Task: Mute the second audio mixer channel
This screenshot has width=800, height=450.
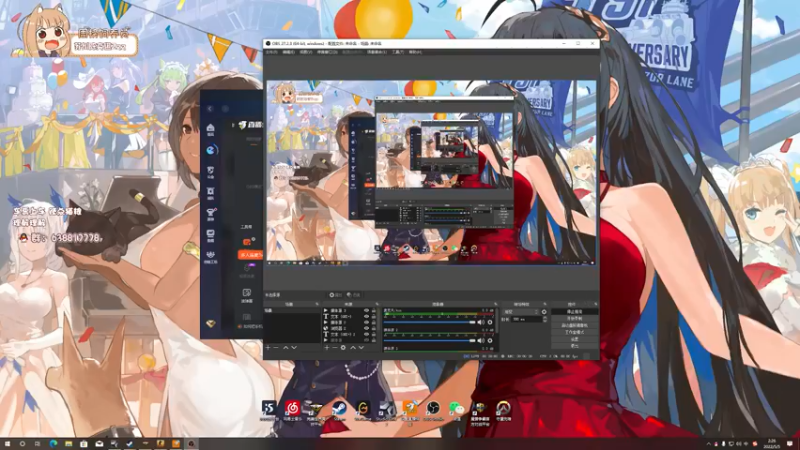Action: (x=481, y=341)
